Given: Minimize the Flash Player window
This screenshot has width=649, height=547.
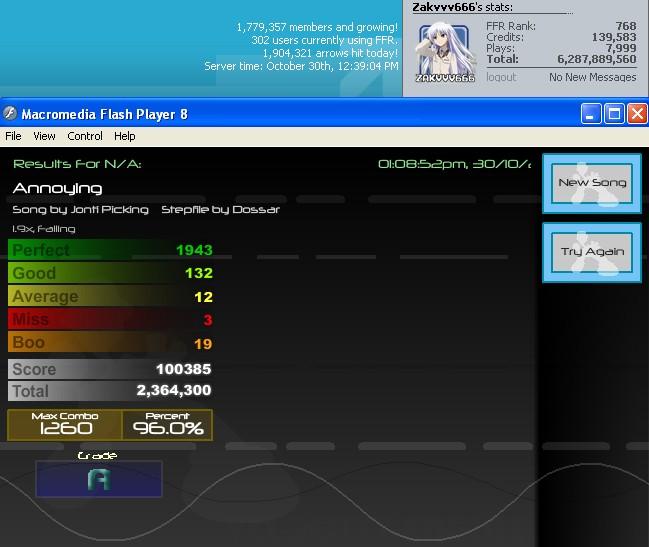Looking at the screenshot, I should (591, 114).
